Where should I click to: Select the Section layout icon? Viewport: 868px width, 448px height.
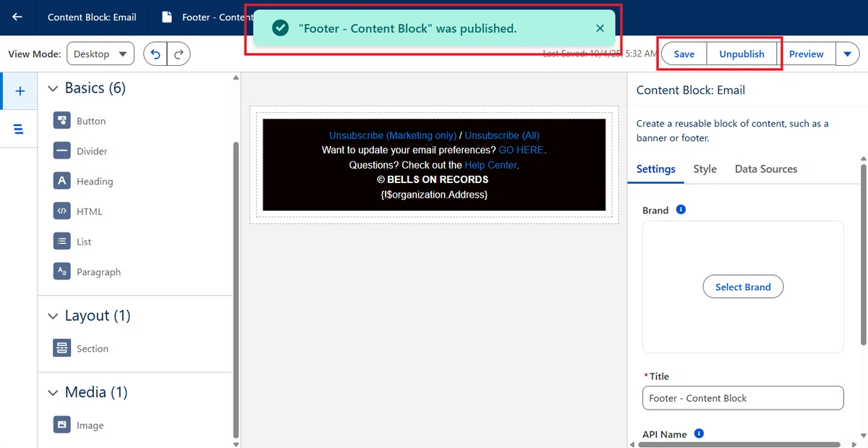61,348
